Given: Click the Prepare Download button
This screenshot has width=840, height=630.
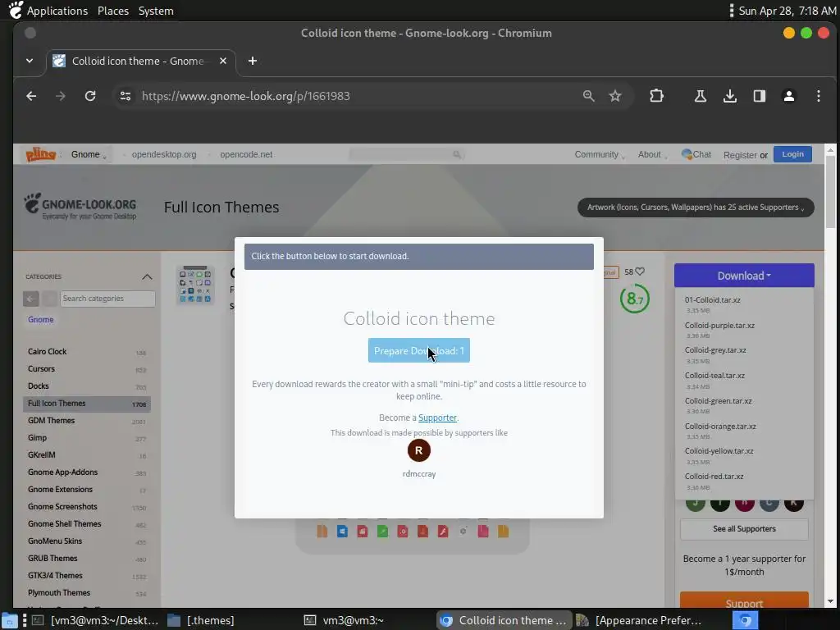Looking at the screenshot, I should [419, 350].
